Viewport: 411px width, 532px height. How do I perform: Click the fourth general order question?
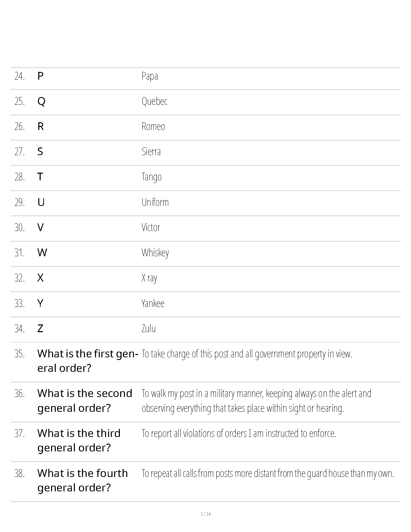tap(83, 480)
